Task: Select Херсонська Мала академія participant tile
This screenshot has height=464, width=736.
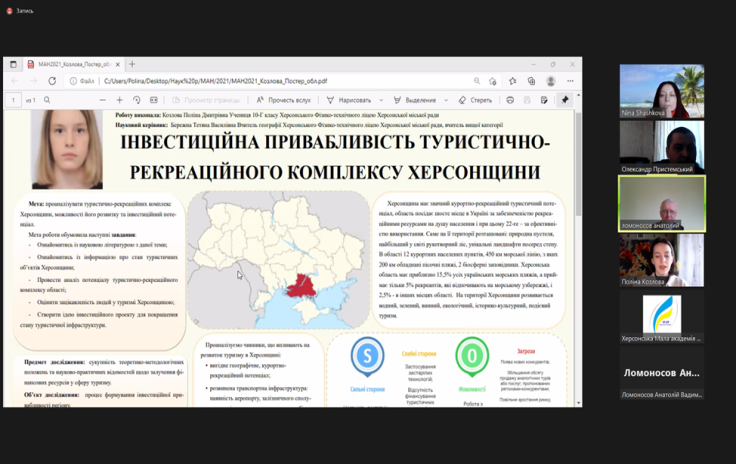Action: 662,317
